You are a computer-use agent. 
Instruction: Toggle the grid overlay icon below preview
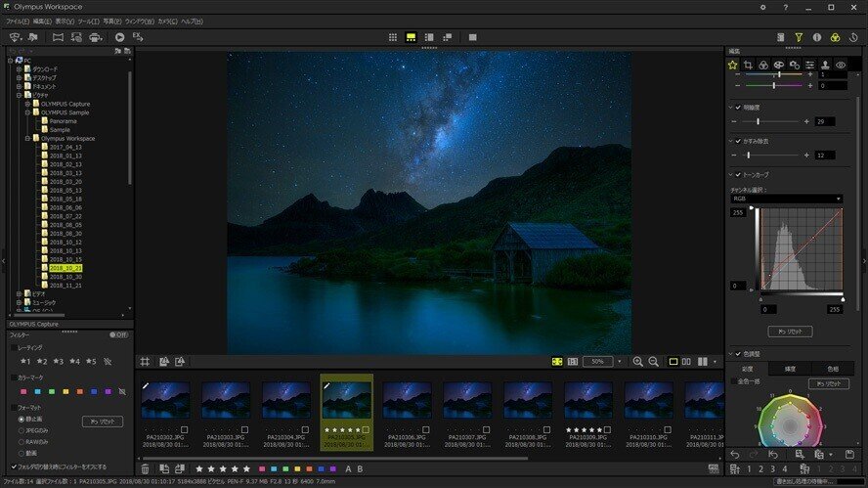(145, 362)
